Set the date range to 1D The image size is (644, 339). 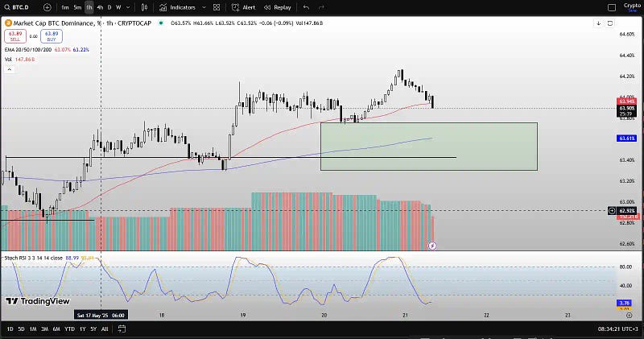(10, 329)
